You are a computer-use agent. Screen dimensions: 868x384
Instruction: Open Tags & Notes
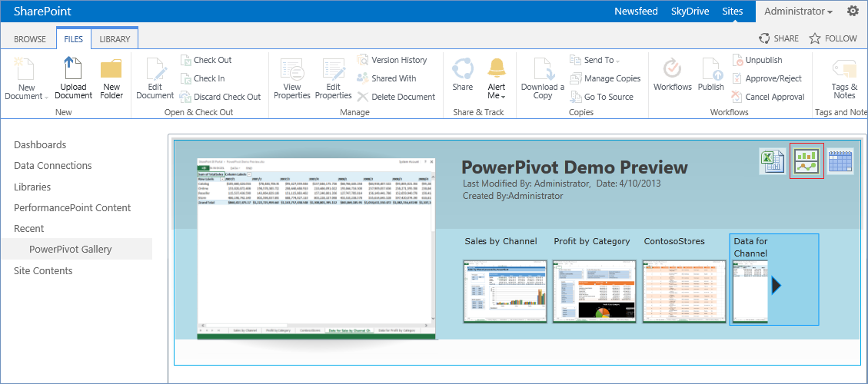tap(844, 78)
